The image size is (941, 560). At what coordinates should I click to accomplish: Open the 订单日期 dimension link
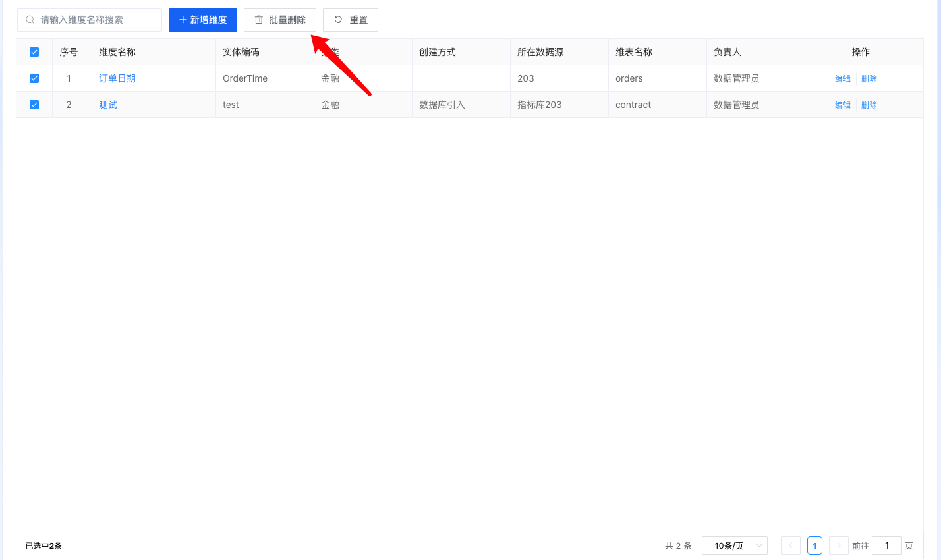pyautogui.click(x=117, y=78)
